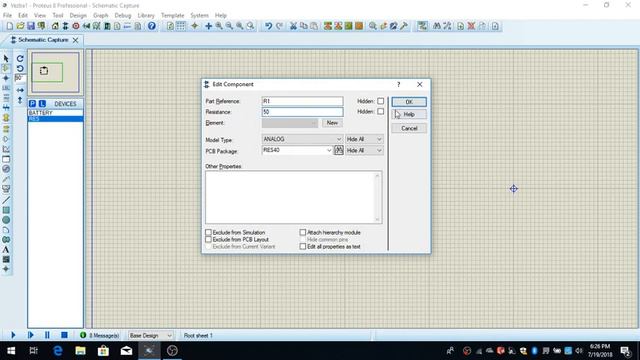Select the text script A tool
This screenshot has width=640, height=360.
[x=6, y=249]
